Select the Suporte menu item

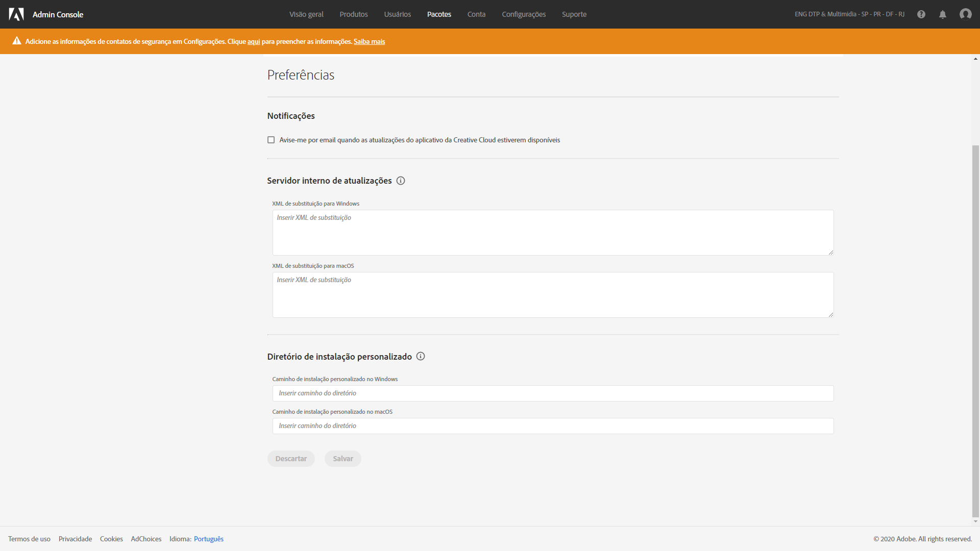574,14
